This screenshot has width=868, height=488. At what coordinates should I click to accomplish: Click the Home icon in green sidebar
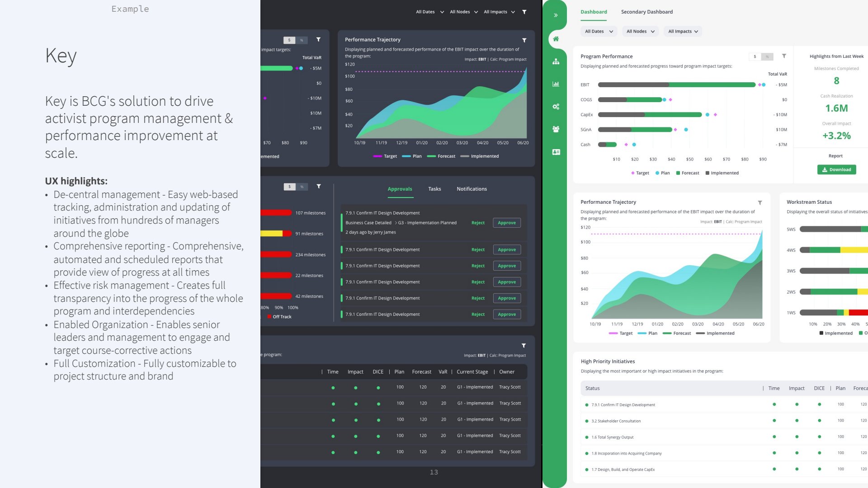(x=556, y=39)
